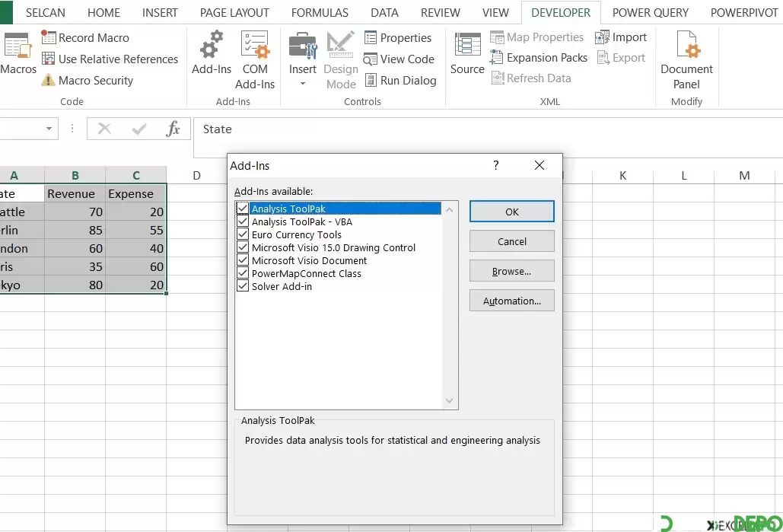Click OK in Add-Ins dialog
Image resolution: width=783 pixels, height=532 pixels.
click(512, 212)
